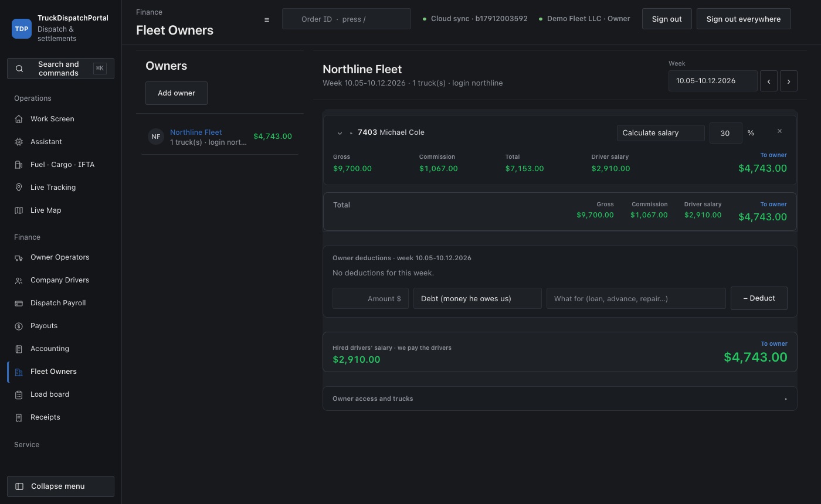The image size is (821, 504).
Task: Click the $4,743.00 amount in owners list
Action: pyautogui.click(x=273, y=137)
